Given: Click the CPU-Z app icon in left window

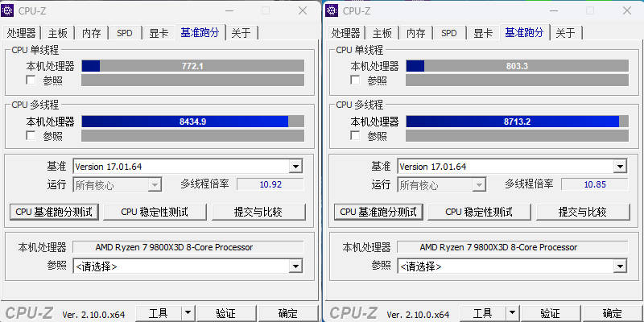Looking at the screenshot, I should pos(7,10).
